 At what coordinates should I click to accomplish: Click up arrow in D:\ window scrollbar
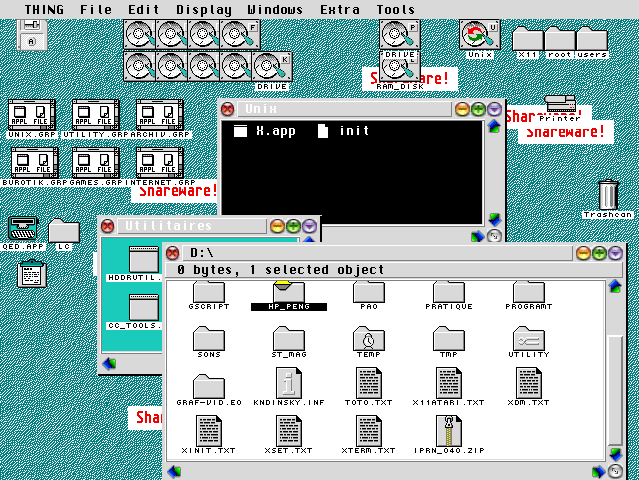coord(615,286)
